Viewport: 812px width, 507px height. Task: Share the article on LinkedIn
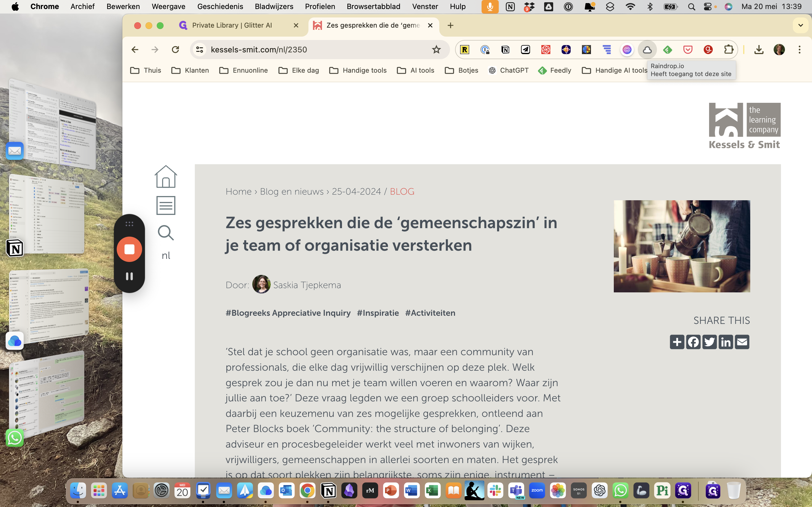point(725,342)
